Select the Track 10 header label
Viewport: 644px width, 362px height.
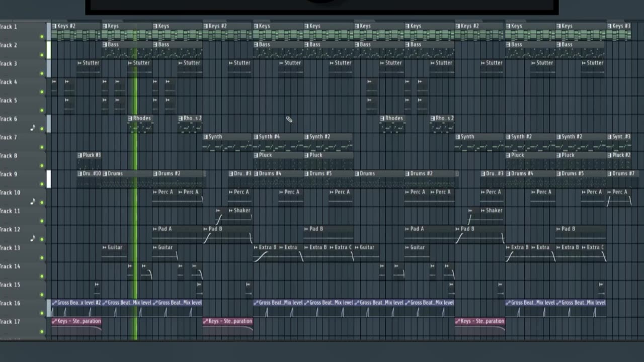[10, 193]
